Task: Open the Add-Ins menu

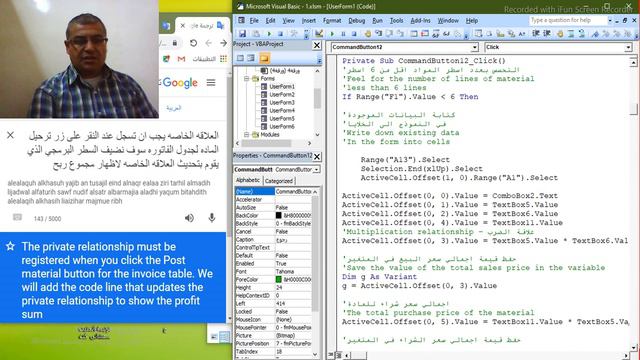Action: 420,20
